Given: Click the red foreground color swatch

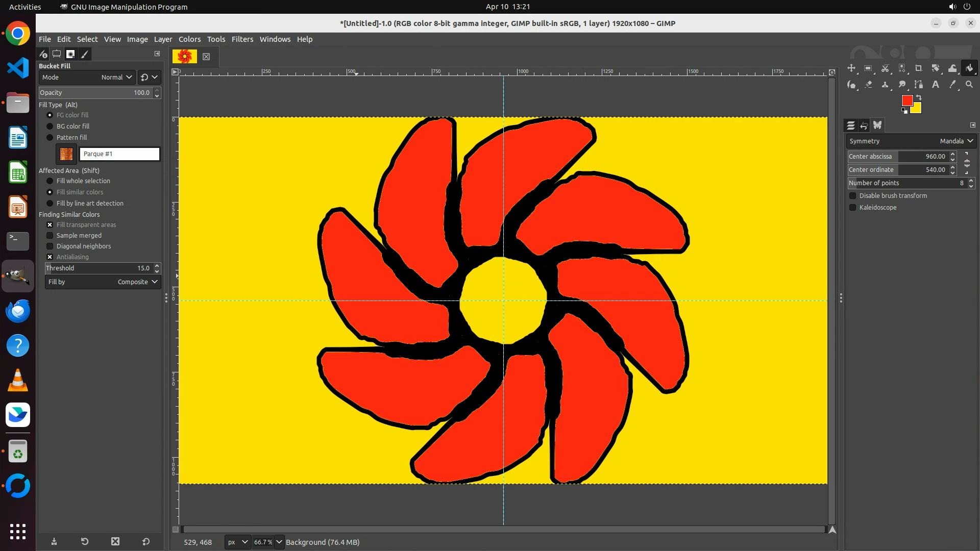Looking at the screenshot, I should [x=906, y=101].
